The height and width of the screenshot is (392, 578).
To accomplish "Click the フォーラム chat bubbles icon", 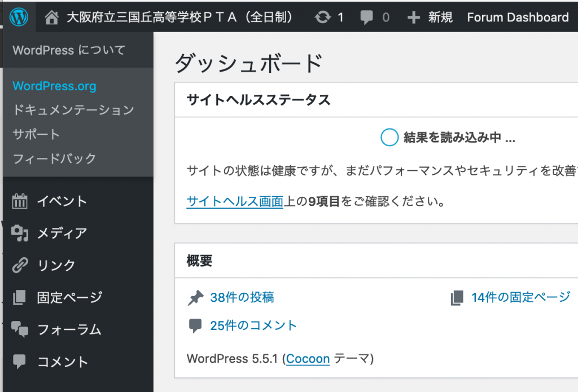I will point(20,329).
